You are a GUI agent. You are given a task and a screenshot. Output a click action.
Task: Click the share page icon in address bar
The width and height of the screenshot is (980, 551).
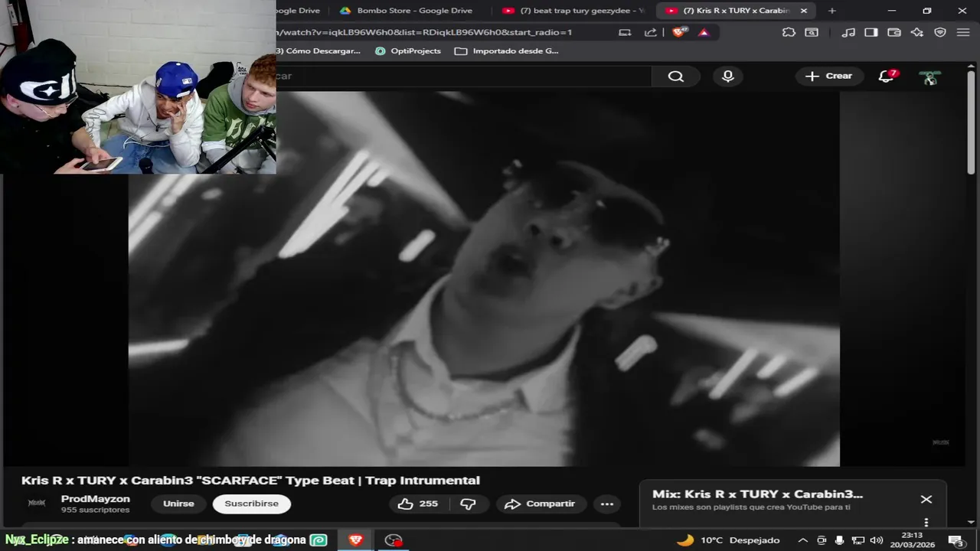tap(651, 32)
